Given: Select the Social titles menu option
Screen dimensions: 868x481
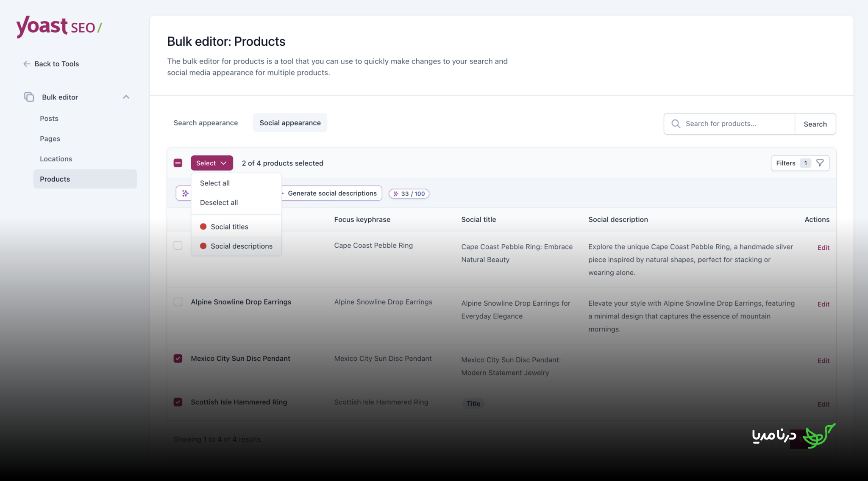Looking at the screenshot, I should click(236, 227).
